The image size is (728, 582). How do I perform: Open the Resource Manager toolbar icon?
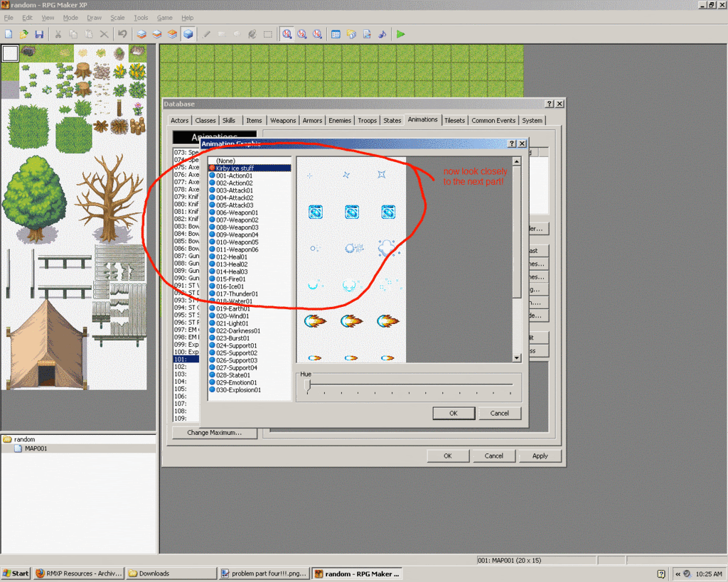click(351, 34)
